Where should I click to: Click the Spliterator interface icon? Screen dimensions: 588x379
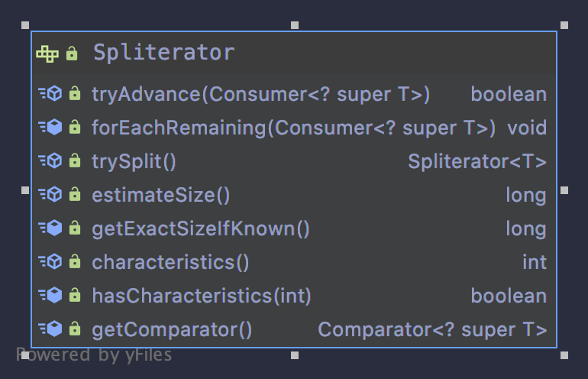pos(47,53)
